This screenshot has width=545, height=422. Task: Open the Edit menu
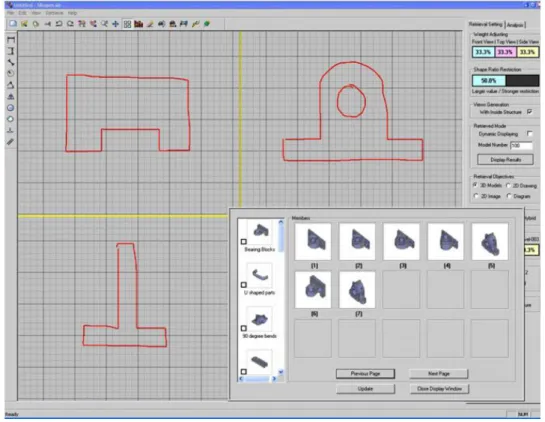tap(23, 13)
